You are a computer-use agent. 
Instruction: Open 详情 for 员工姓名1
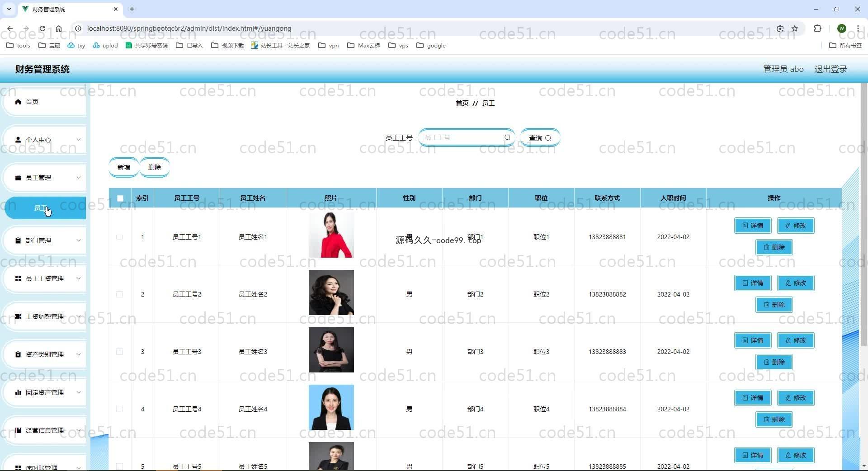pyautogui.click(x=753, y=226)
